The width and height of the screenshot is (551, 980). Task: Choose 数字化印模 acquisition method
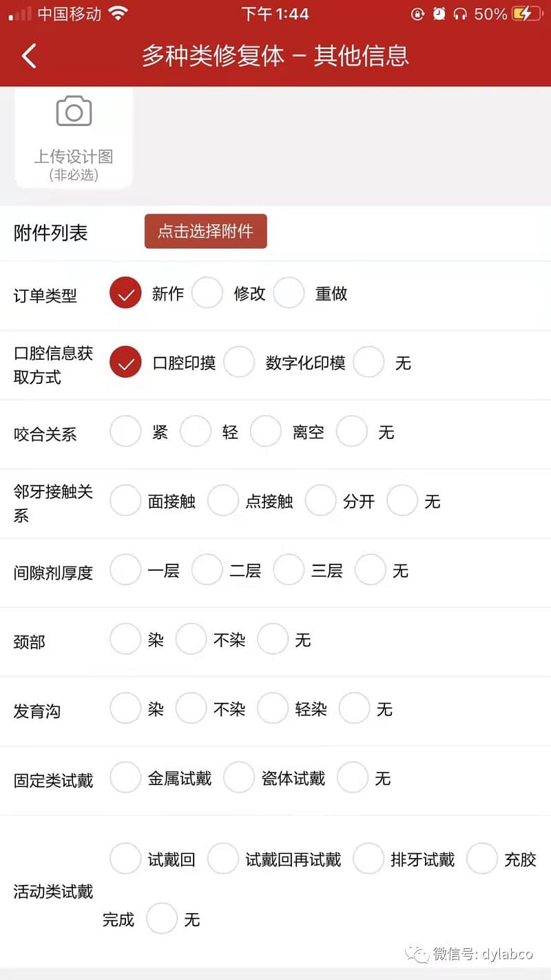pos(240,363)
